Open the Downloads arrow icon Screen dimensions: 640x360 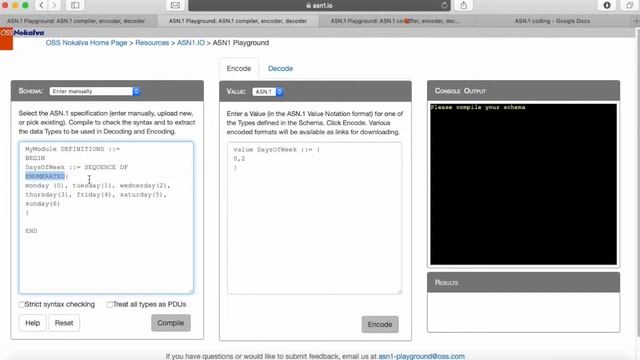(607, 5)
